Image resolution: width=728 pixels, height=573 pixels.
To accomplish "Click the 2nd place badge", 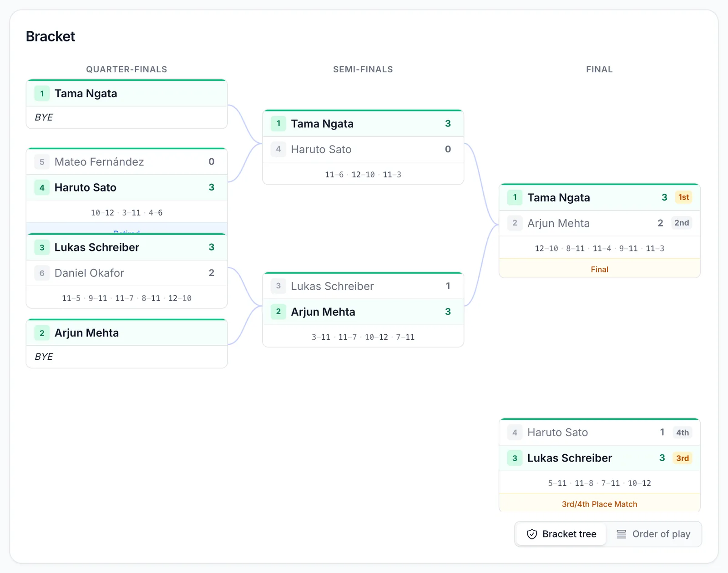I will pyautogui.click(x=682, y=223).
